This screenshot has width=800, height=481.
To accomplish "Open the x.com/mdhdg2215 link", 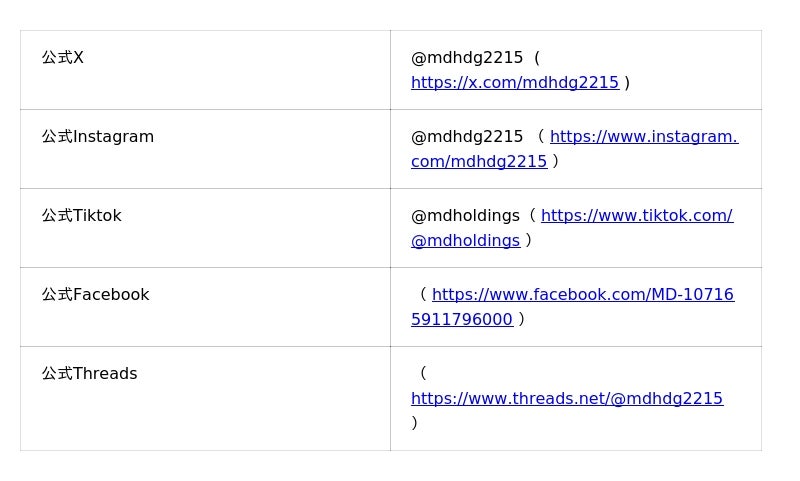I will point(514,83).
